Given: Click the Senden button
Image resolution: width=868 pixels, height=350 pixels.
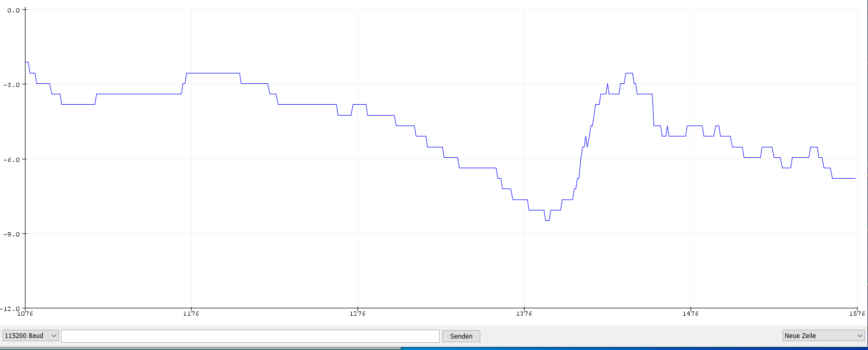Looking at the screenshot, I should [461, 336].
